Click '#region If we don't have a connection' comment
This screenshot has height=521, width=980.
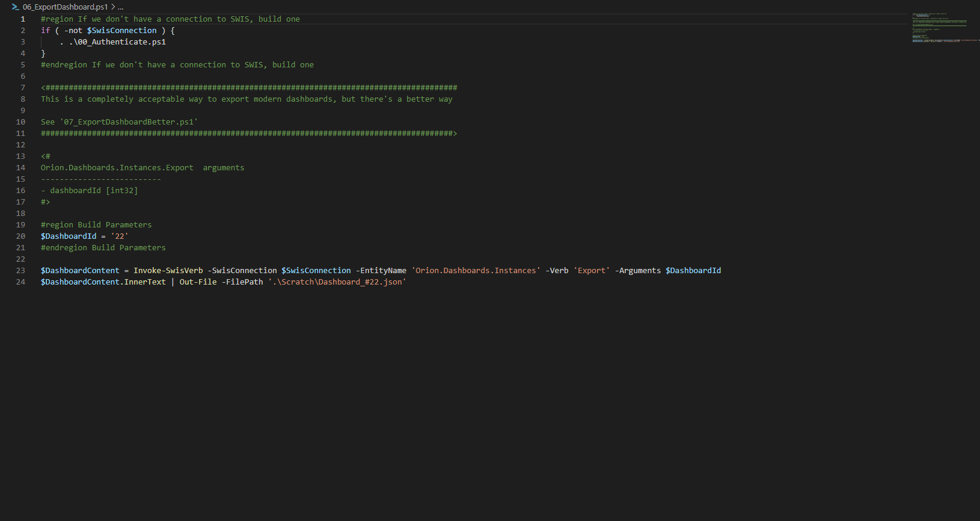click(x=170, y=19)
